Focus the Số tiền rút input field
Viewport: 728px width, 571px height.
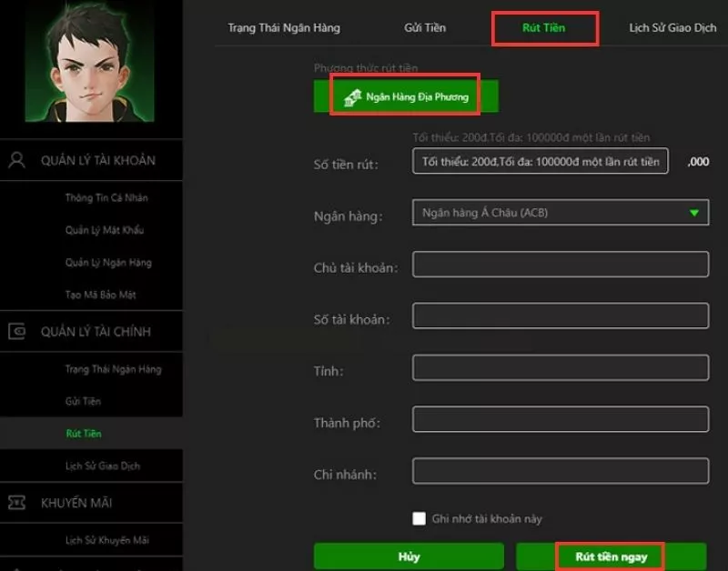pos(541,161)
